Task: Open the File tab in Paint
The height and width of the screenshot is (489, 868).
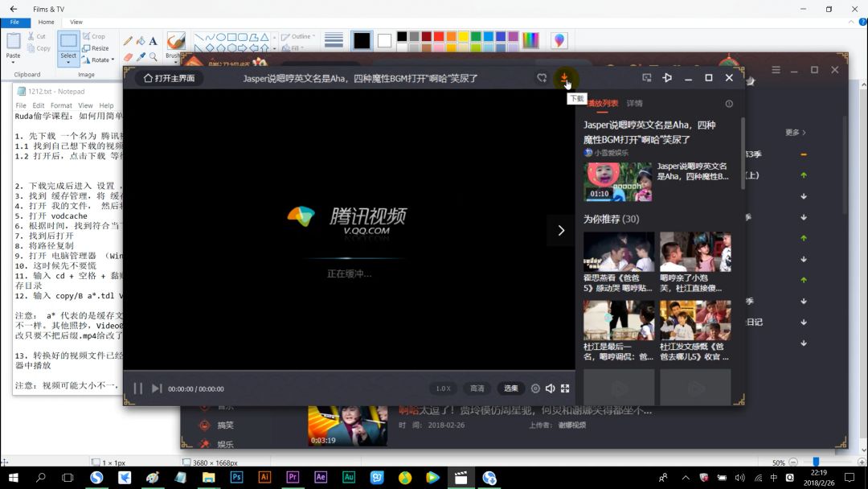Action: [x=15, y=23]
